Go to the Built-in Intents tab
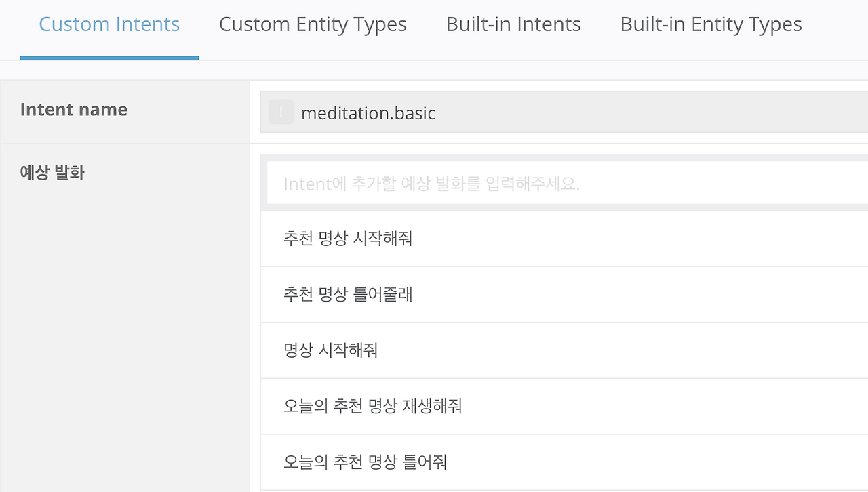The image size is (868, 492). coord(513,25)
